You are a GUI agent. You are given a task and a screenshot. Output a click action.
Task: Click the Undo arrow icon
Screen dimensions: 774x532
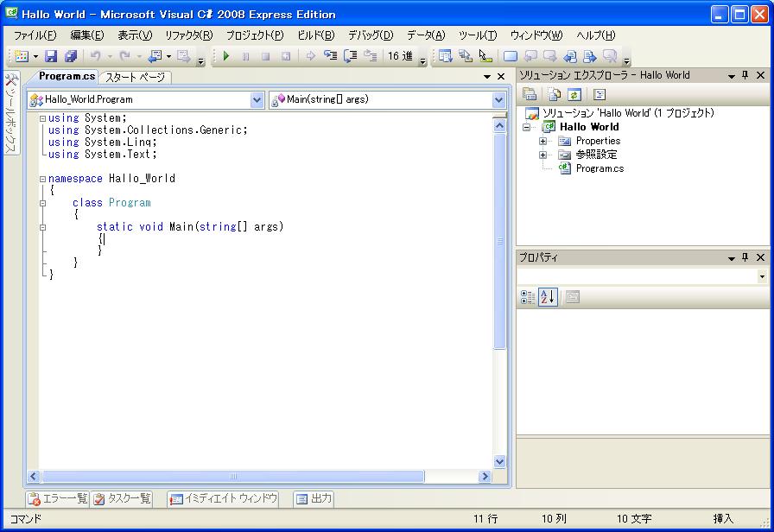point(95,56)
